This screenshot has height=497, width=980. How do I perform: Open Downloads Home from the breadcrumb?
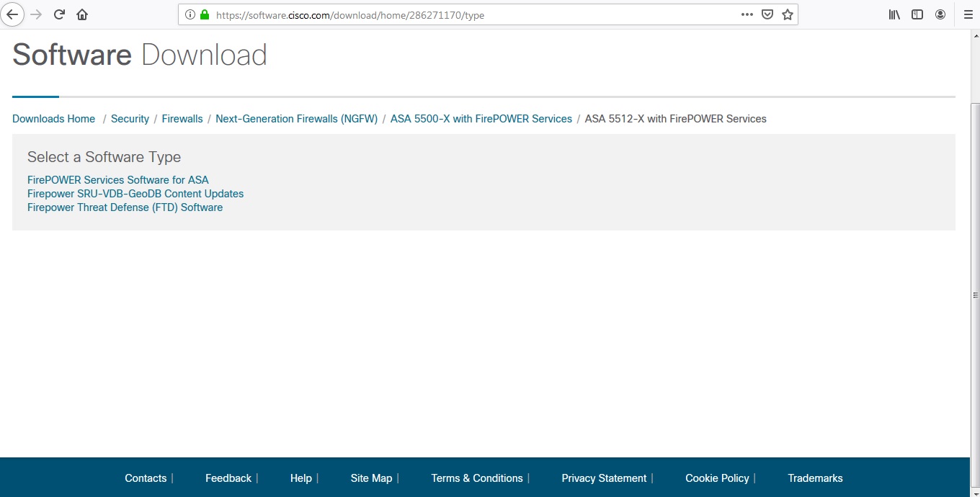53,118
